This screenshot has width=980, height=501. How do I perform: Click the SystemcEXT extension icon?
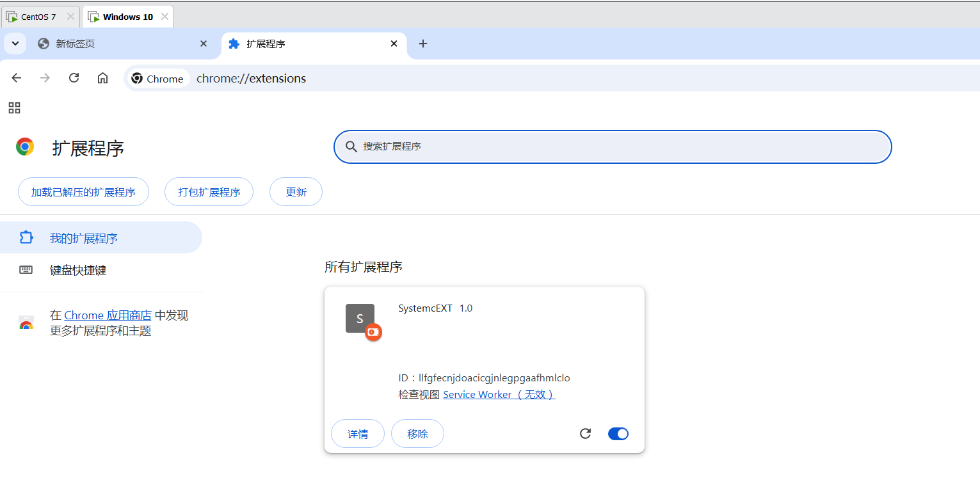coord(360,319)
